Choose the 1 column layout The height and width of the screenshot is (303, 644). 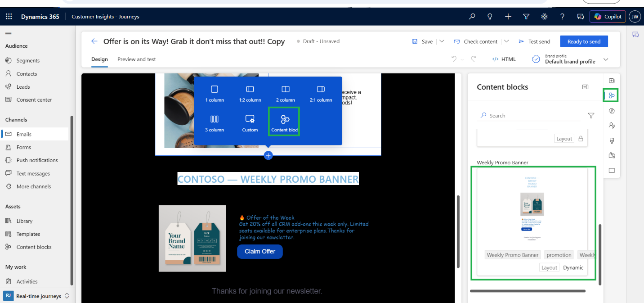click(x=215, y=94)
